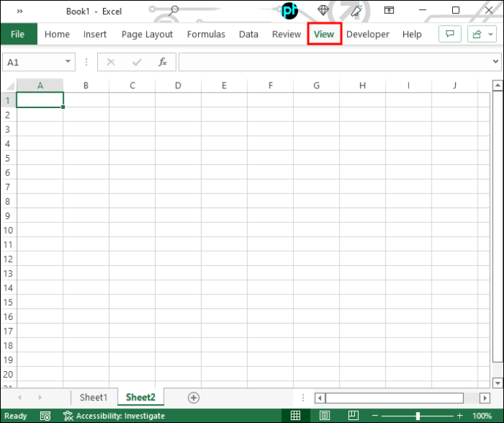Select column J header

point(454,85)
